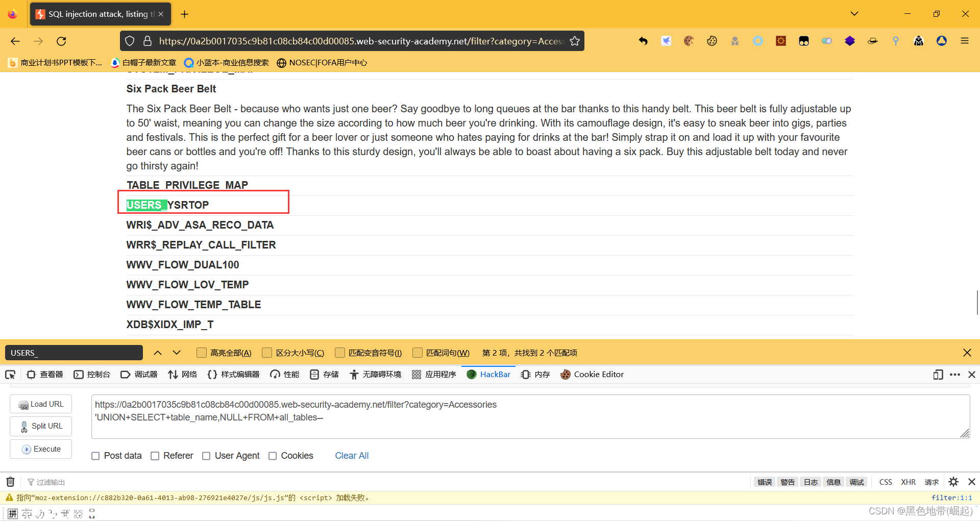Check the Cookies box in HackBar
The width and height of the screenshot is (980, 521).
tap(273, 456)
